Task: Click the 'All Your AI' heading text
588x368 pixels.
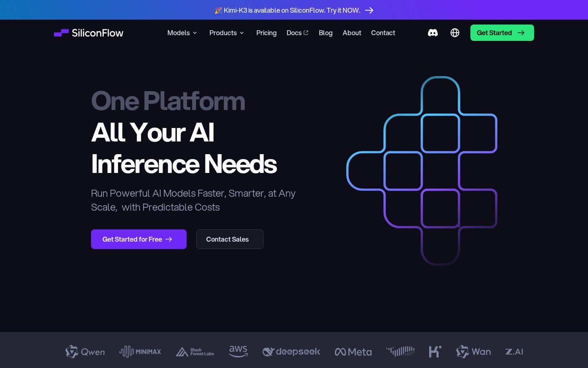Action: point(152,132)
